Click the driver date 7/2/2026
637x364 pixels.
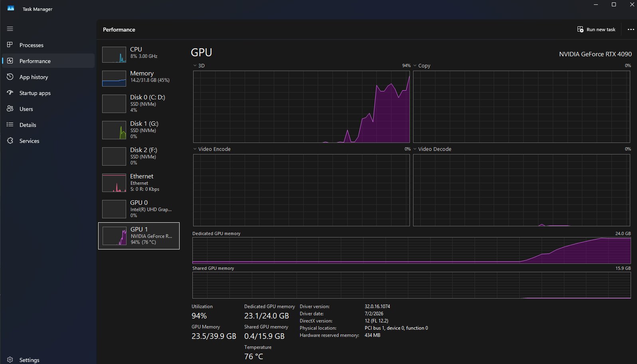coord(374,314)
